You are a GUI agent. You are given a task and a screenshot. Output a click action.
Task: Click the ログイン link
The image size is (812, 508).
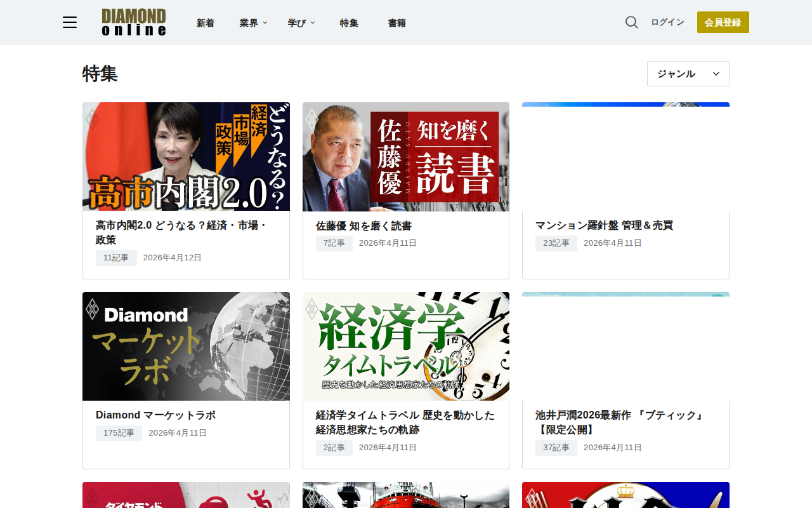[x=667, y=22]
